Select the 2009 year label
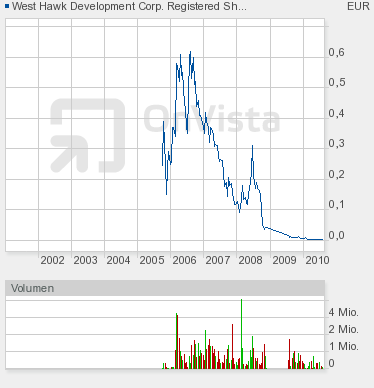Image resolution: width=374 pixels, height=388 pixels. click(284, 260)
